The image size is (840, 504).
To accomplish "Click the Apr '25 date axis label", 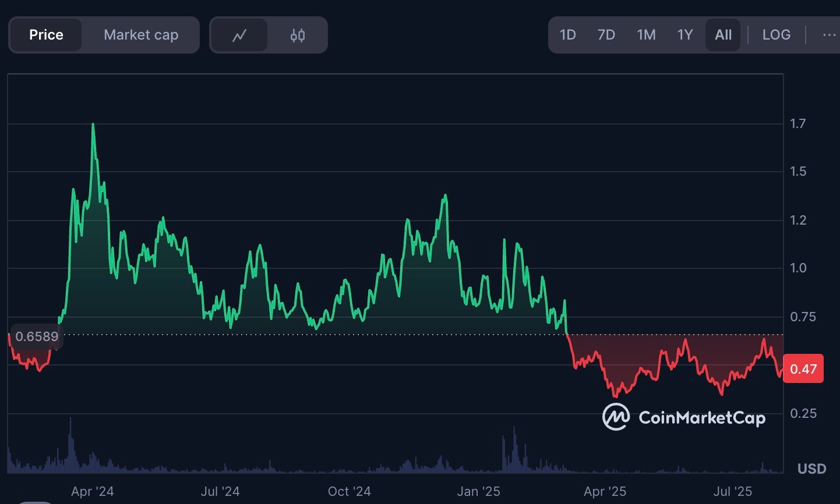I will point(605,492).
